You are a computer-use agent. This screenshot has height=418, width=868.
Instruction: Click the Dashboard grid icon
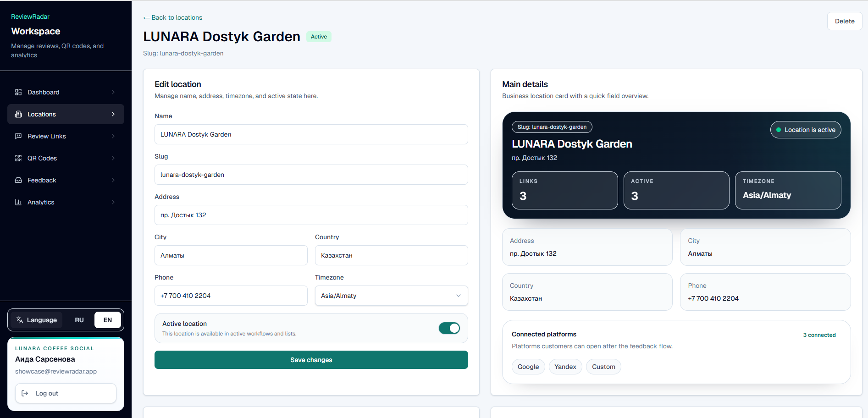tap(18, 92)
